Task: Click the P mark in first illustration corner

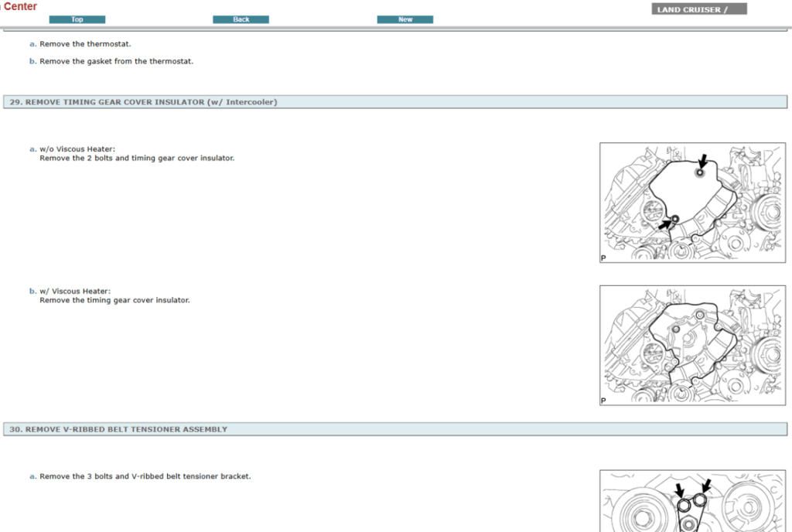Action: tap(603, 258)
